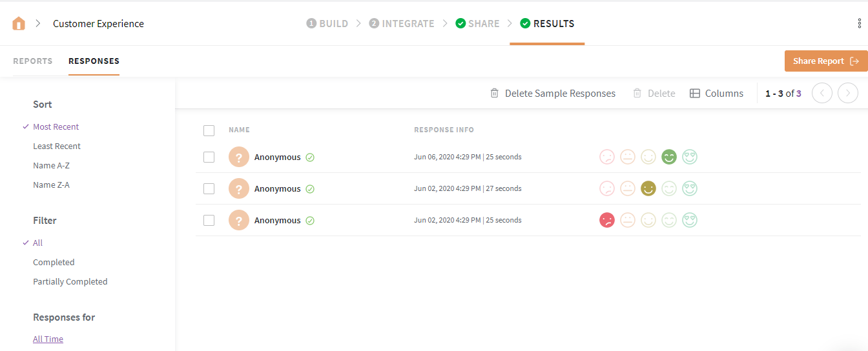The image size is (868, 351).
Task: Open the three-dot more options menu
Action: (859, 24)
